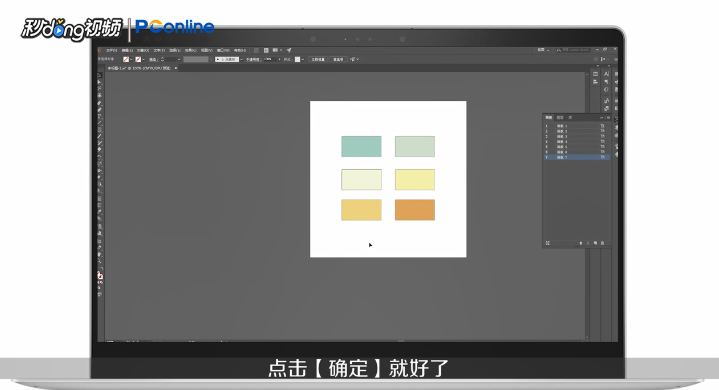
Task: Select the Rectangle tool
Action: (100, 130)
